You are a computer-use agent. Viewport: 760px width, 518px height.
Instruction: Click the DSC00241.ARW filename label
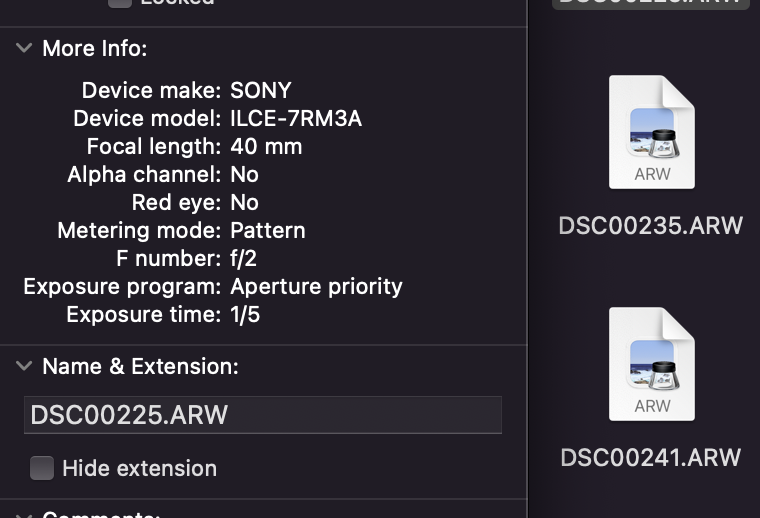651,458
